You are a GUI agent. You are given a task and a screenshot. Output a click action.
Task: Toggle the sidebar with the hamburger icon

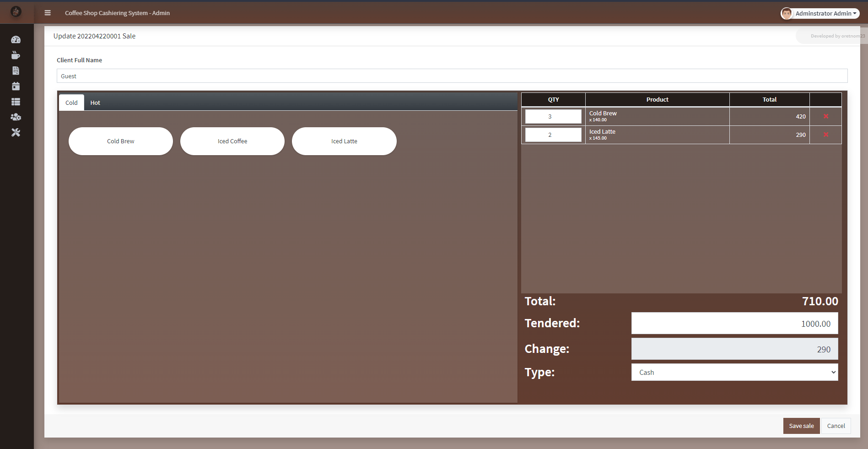click(47, 12)
